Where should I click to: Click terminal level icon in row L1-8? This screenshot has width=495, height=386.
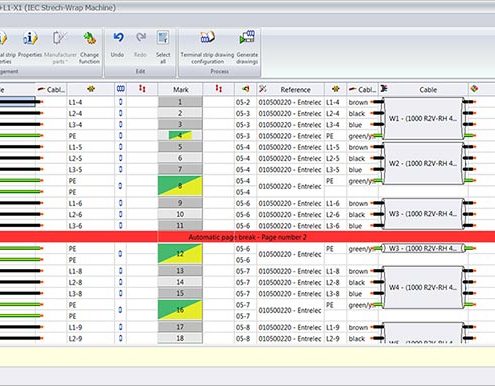click(121, 271)
